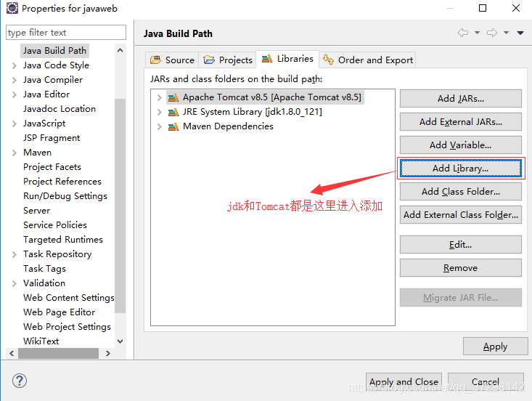The height and width of the screenshot is (401, 532).
Task: Click the Add External JARs... button
Action: [460, 122]
